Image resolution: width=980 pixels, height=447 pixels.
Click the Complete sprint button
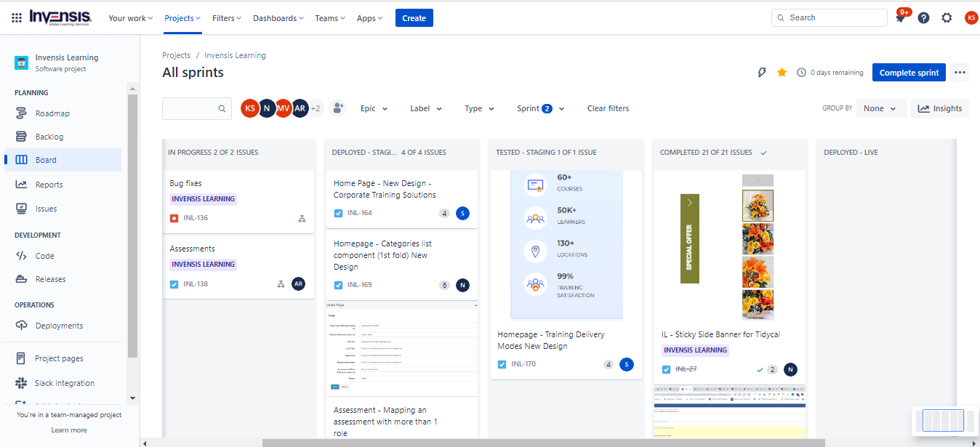tap(909, 72)
